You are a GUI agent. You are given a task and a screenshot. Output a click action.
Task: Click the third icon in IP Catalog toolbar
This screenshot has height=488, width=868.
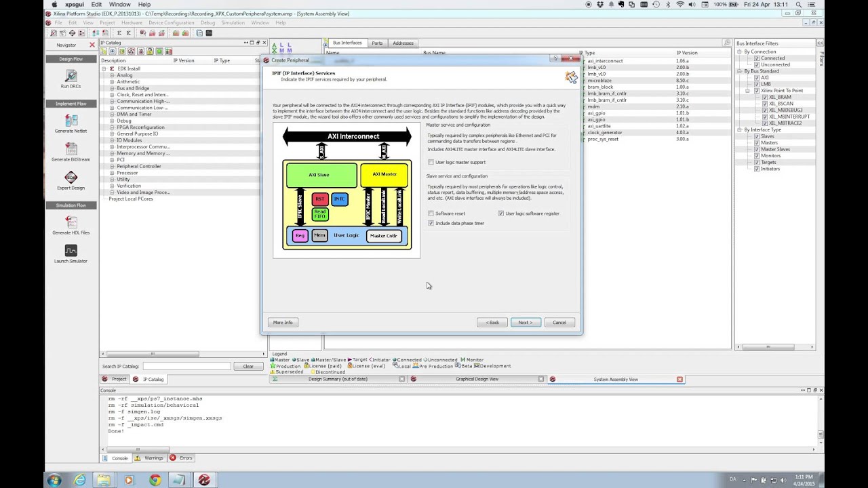point(122,51)
